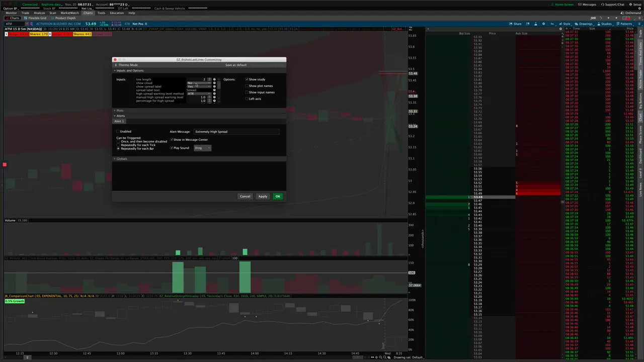Enable Show plot names checkbox
Viewport: 644px width, 362px height.
(247, 86)
